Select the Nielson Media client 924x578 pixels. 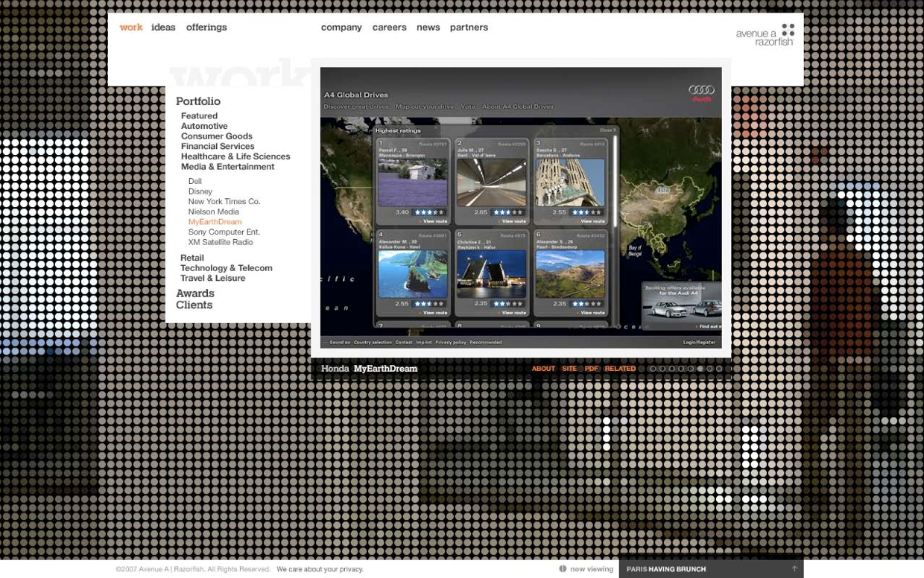coord(214,212)
